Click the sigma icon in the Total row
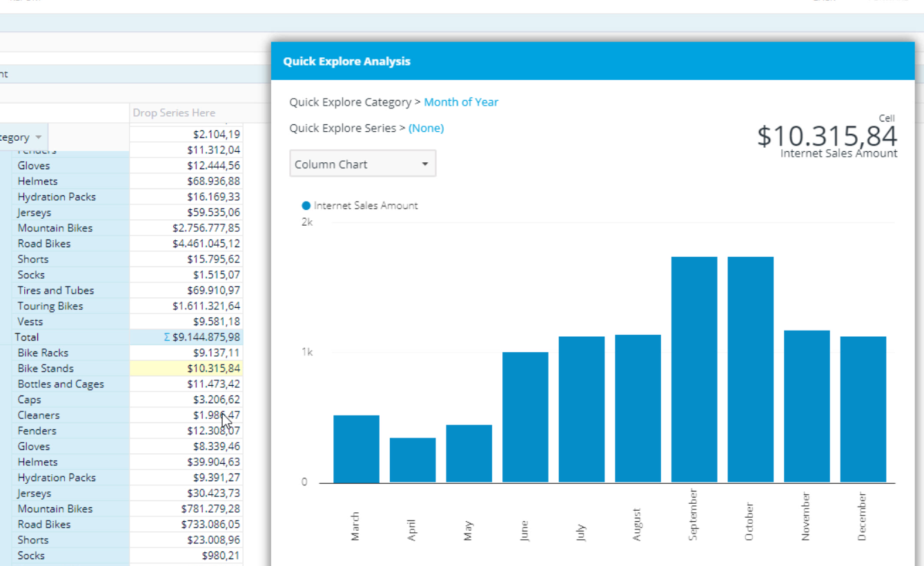924x566 pixels. coord(168,337)
